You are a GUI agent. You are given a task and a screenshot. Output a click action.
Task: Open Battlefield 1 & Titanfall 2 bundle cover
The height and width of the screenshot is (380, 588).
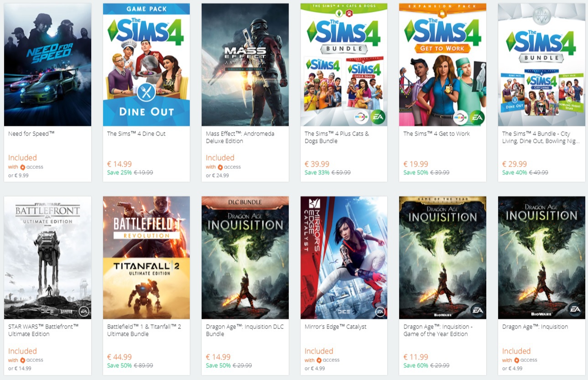146,258
